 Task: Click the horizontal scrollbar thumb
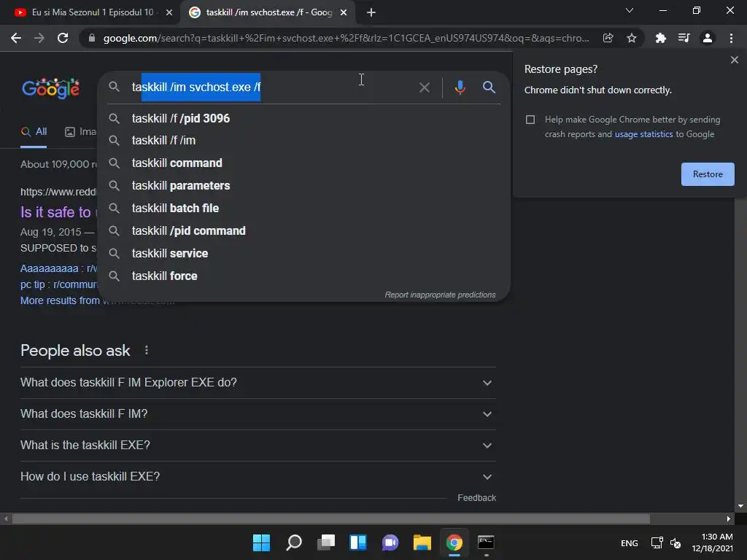pos(330,518)
